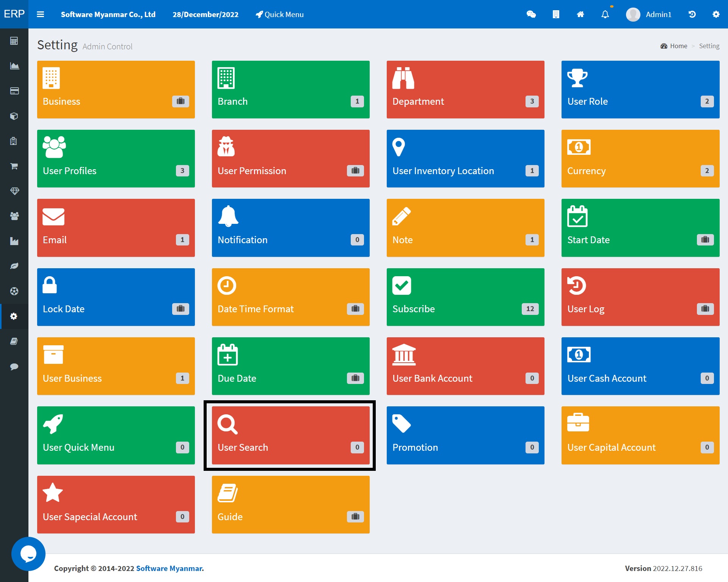Open settings gear in top bar
Viewport: 728px width, 582px height.
(x=716, y=14)
